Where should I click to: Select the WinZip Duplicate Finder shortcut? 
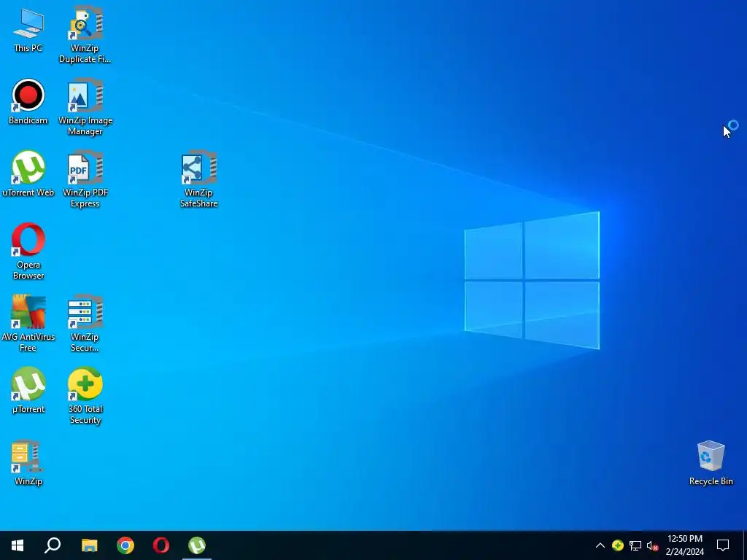pyautogui.click(x=85, y=35)
